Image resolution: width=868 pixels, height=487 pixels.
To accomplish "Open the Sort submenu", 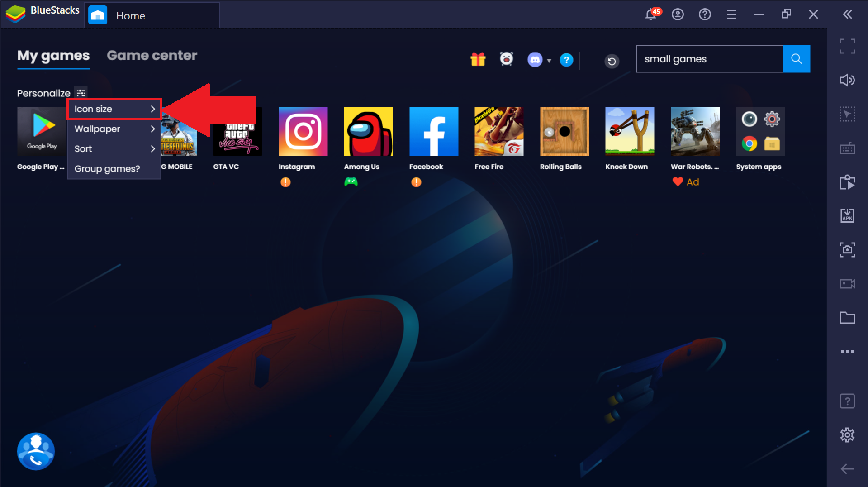I will [x=114, y=149].
